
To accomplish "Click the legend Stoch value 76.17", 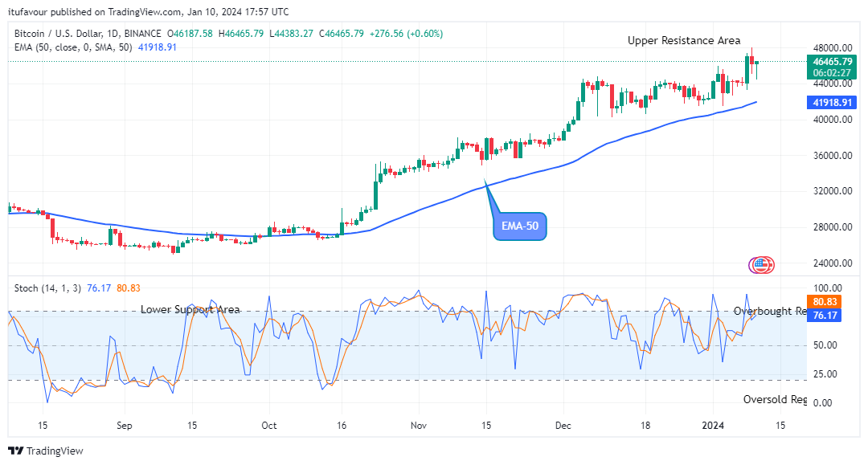I will coord(99,288).
